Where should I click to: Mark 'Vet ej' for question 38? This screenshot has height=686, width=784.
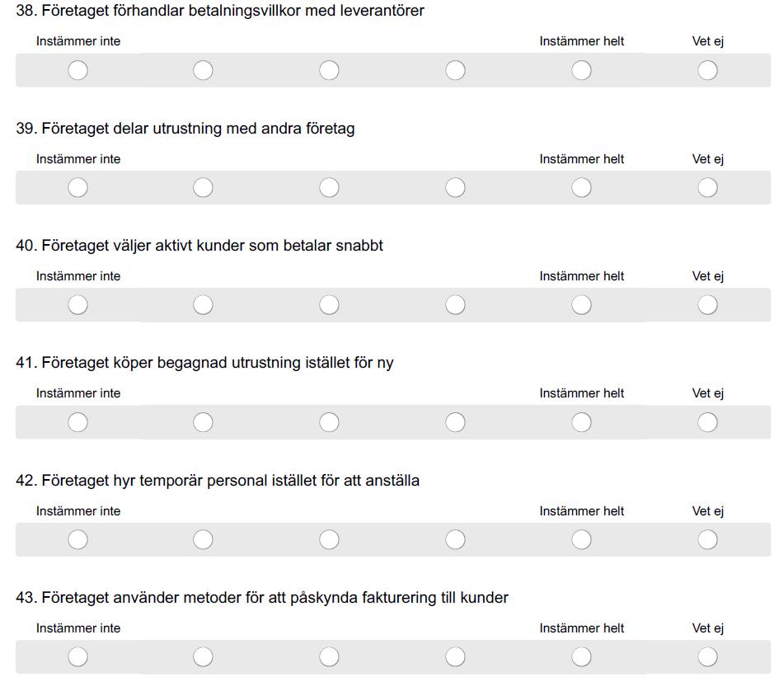pos(707,71)
